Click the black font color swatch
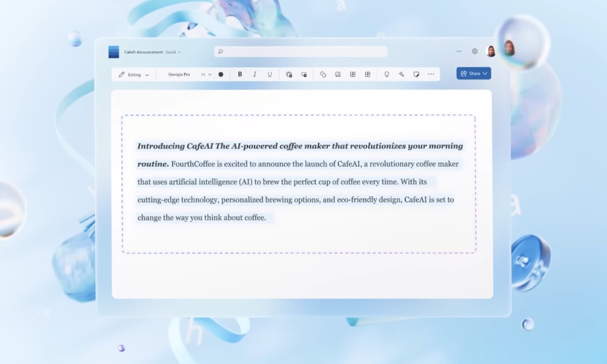This screenshot has height=364, width=607. (221, 74)
